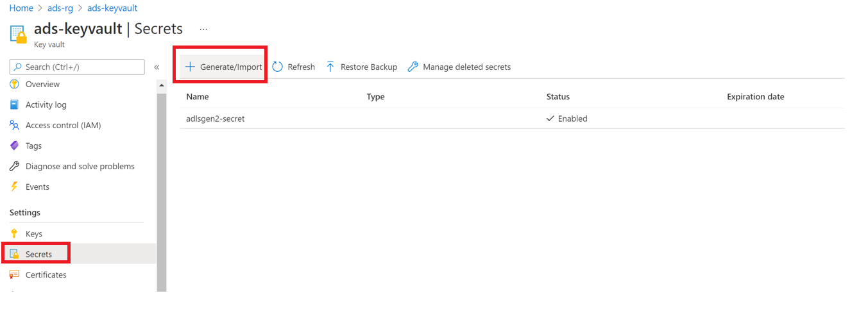This screenshot has width=868, height=309.
Task: Click the Restore Backup upload arrow icon
Action: [330, 67]
